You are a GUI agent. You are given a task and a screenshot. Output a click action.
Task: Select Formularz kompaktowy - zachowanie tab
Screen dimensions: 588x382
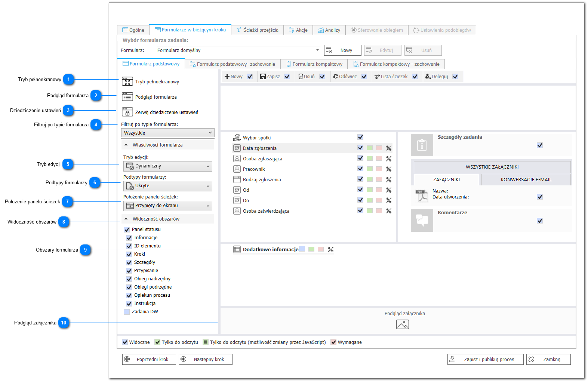click(x=396, y=64)
